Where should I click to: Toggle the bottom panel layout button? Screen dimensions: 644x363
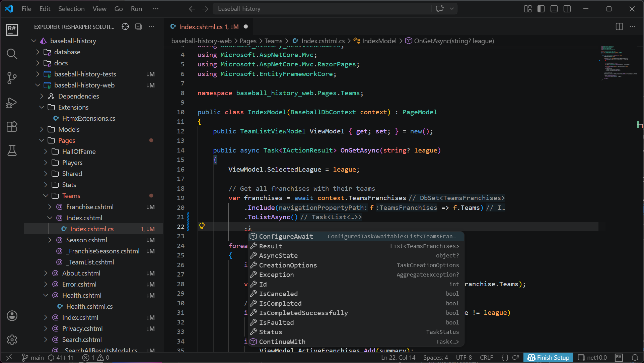click(x=554, y=9)
